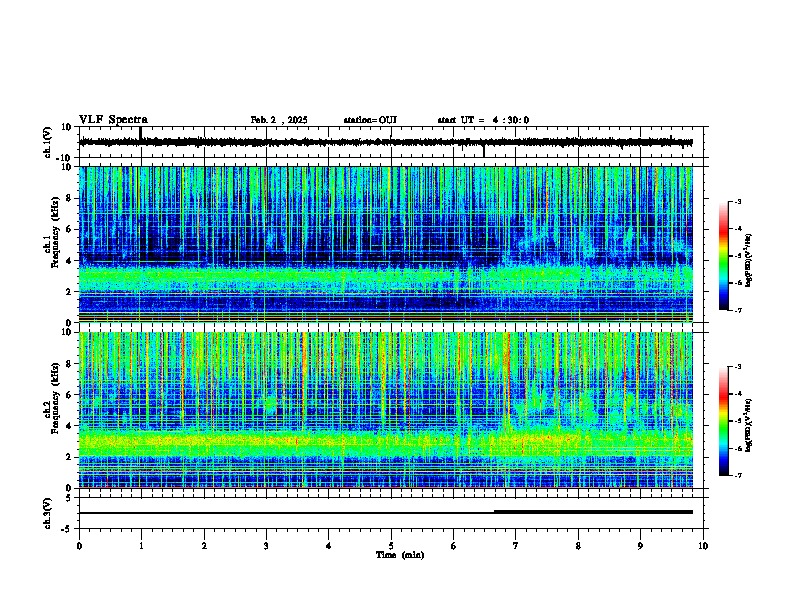Click the "2" tick on Time axis

[x=204, y=546]
